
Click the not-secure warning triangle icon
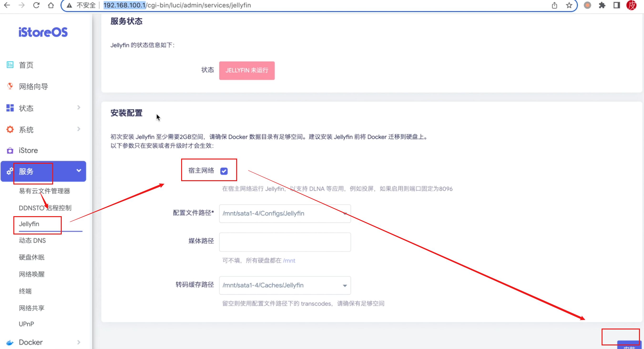point(69,5)
